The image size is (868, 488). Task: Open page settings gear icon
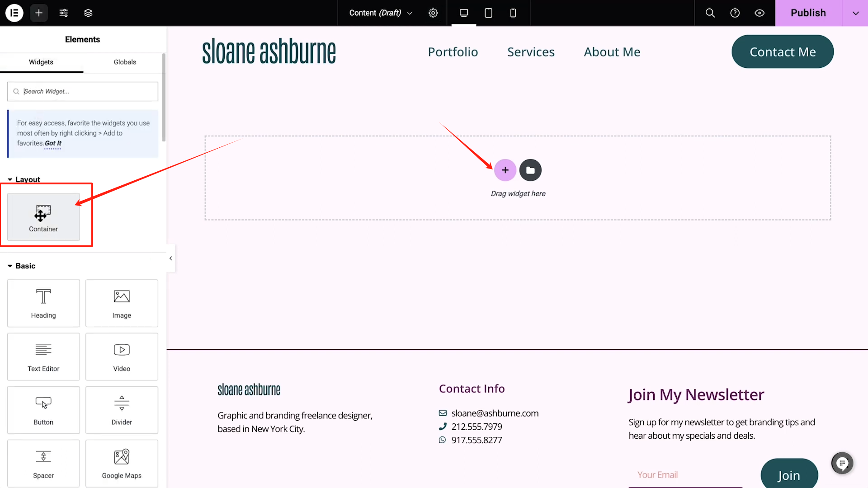433,13
